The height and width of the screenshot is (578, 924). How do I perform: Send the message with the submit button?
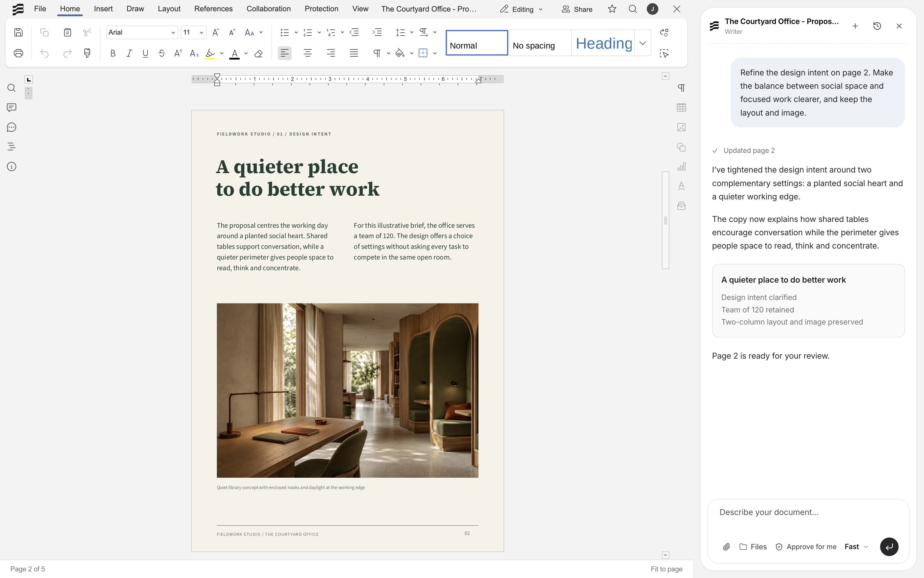pos(889,547)
